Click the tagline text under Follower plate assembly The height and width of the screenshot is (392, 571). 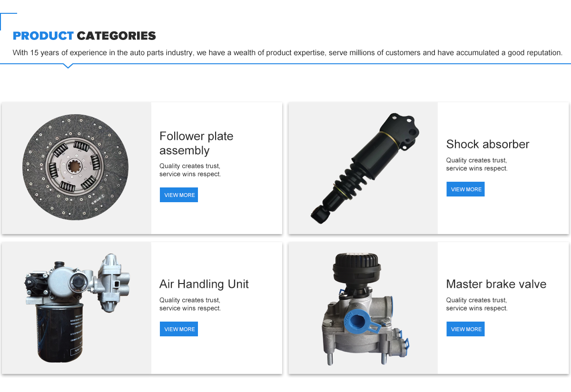[190, 170]
